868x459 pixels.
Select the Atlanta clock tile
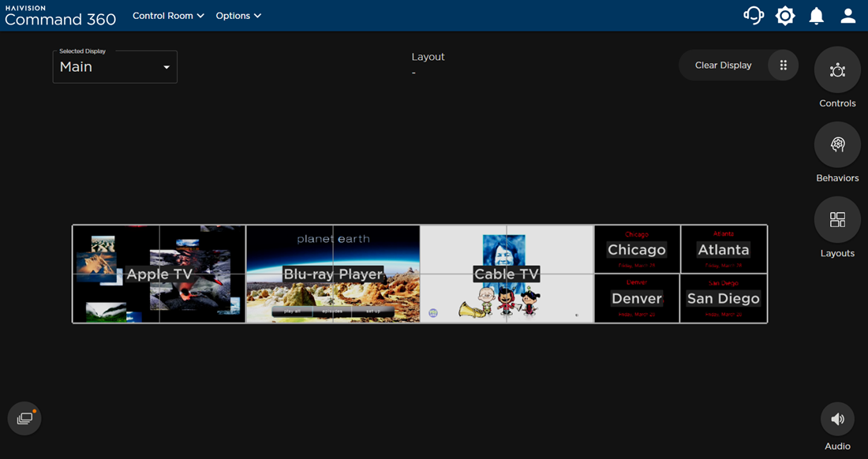point(724,249)
